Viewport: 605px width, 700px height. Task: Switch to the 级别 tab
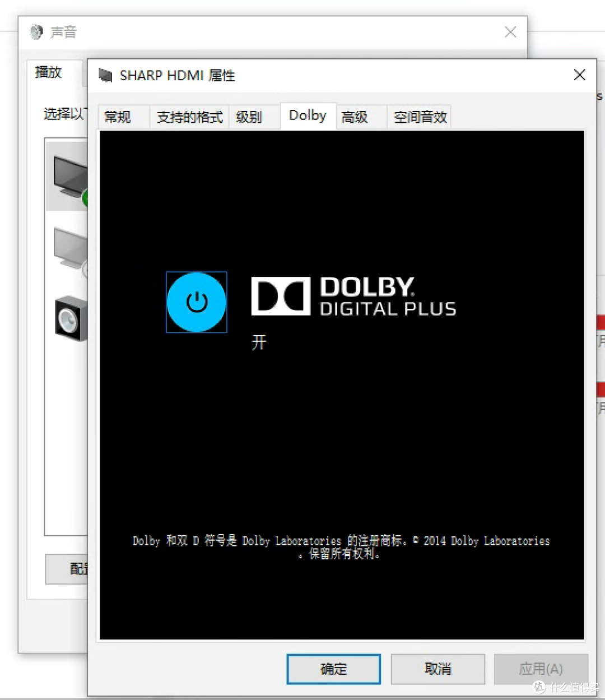[248, 117]
